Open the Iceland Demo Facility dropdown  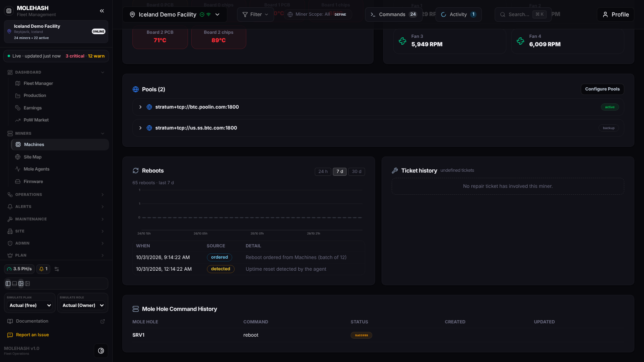click(x=175, y=14)
